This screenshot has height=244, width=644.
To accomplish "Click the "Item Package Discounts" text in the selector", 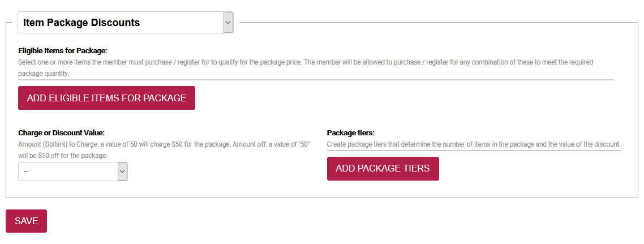I will (x=81, y=23).
